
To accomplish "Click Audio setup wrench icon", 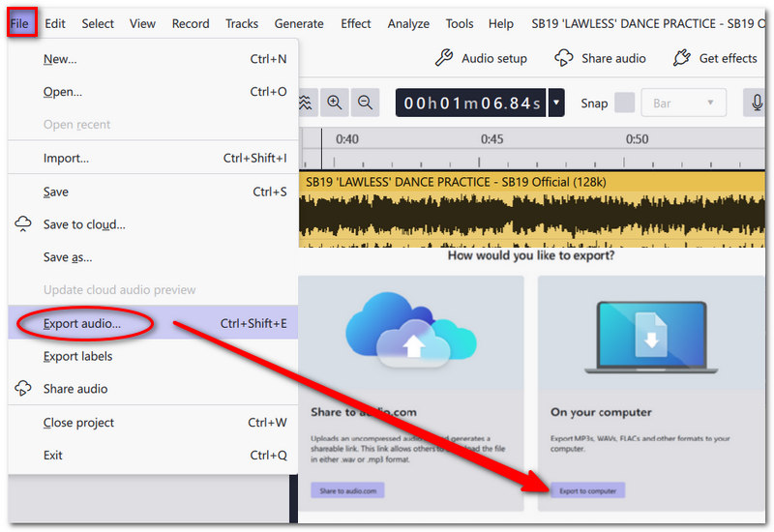I will [x=443, y=58].
